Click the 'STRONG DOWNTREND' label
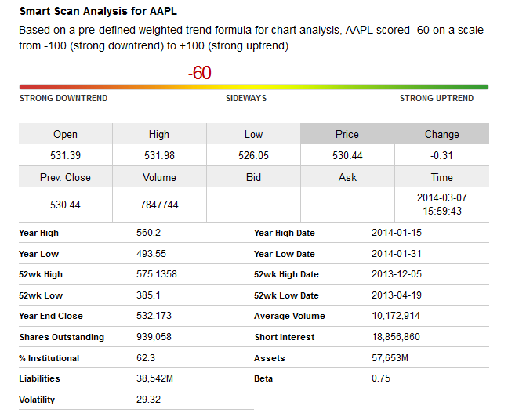The image size is (508, 420). pyautogui.click(x=63, y=98)
